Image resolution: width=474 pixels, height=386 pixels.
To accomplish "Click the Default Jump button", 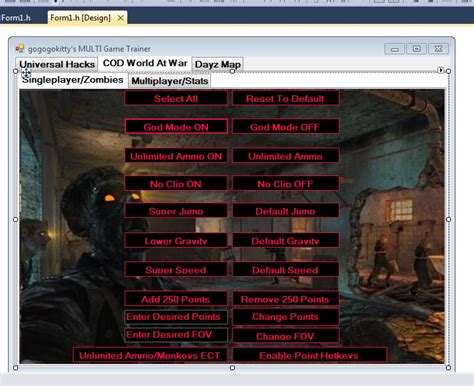I will click(285, 211).
